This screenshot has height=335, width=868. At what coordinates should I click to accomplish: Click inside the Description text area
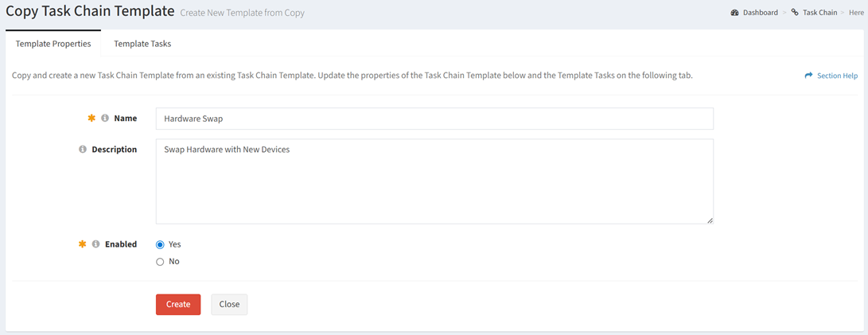[434, 181]
